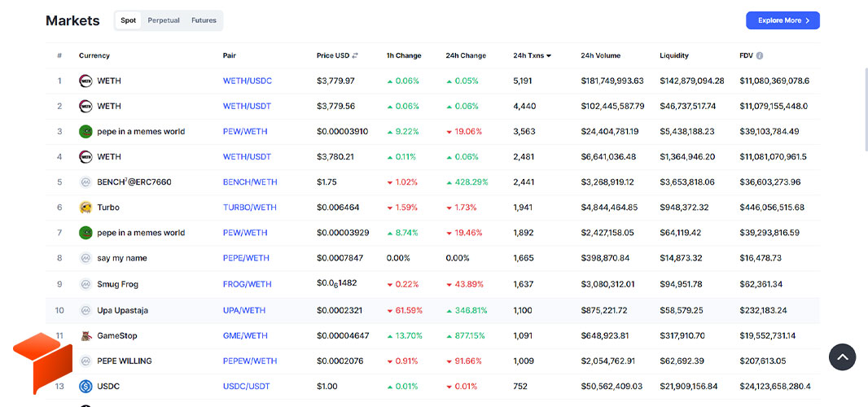
Task: Click the GameStop token icon
Action: (85, 335)
